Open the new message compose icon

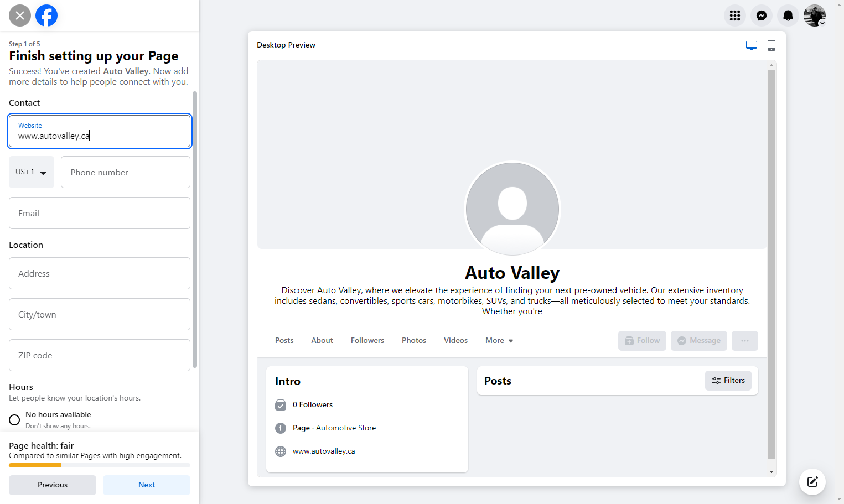click(x=812, y=482)
